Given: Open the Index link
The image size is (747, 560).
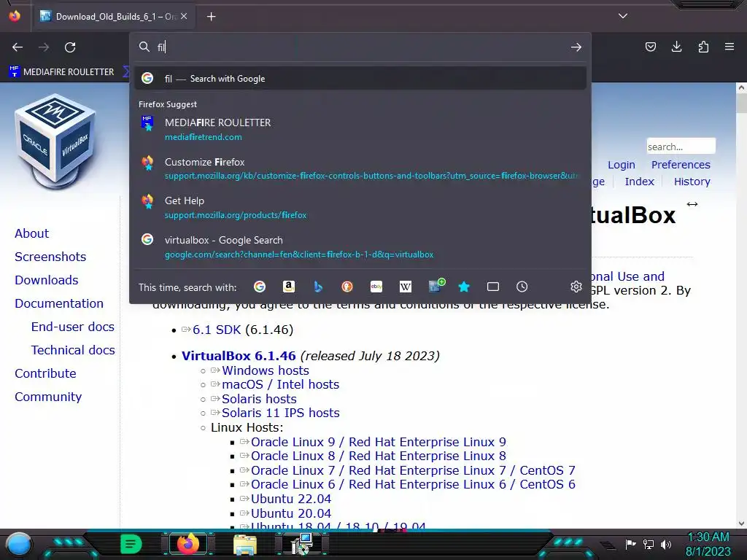Looking at the screenshot, I should [639, 182].
